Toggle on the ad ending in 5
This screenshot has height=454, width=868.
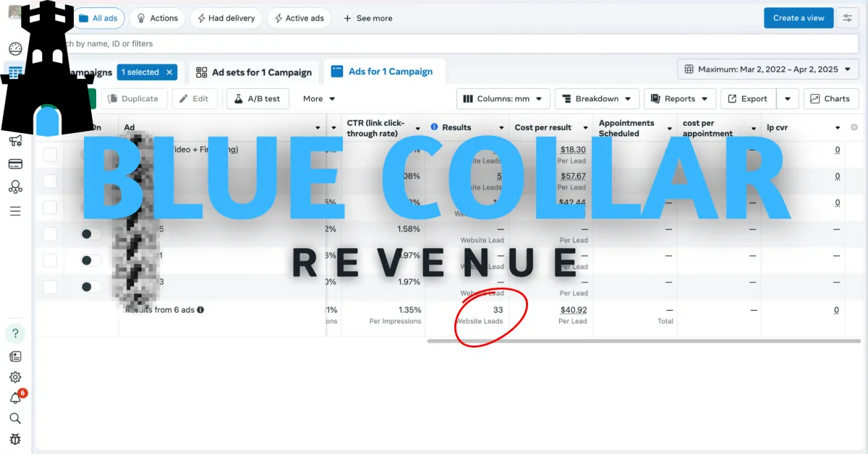(91, 234)
